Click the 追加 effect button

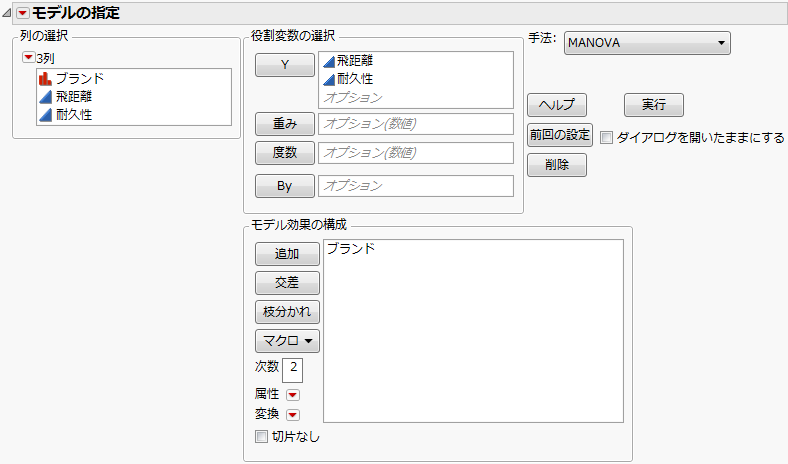(x=287, y=254)
